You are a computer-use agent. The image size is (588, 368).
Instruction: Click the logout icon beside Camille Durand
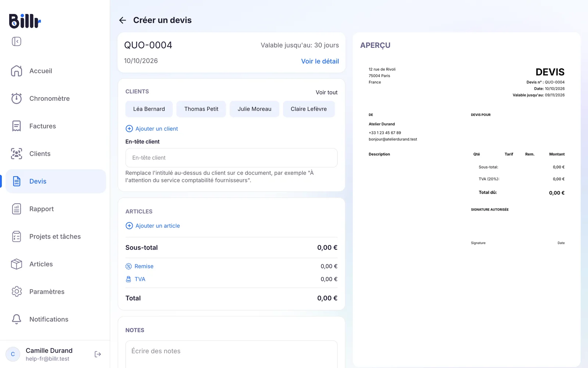point(98,354)
